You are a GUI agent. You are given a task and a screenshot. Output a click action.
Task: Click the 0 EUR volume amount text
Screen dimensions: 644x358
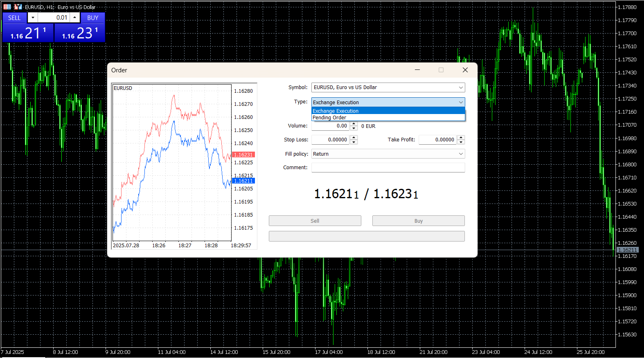(x=368, y=126)
